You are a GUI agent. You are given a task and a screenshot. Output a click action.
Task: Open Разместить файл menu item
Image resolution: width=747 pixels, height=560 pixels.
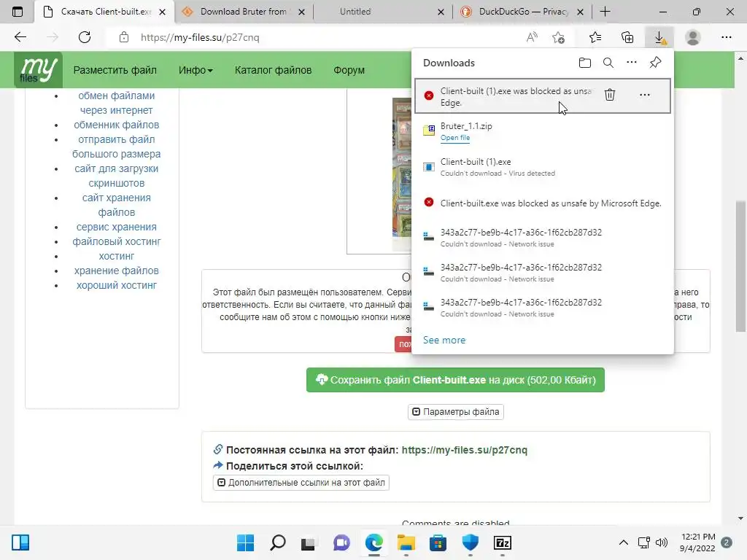point(115,70)
